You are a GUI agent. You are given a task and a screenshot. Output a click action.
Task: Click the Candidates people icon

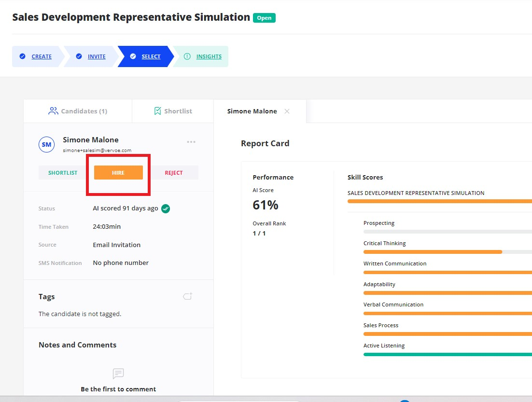53,111
